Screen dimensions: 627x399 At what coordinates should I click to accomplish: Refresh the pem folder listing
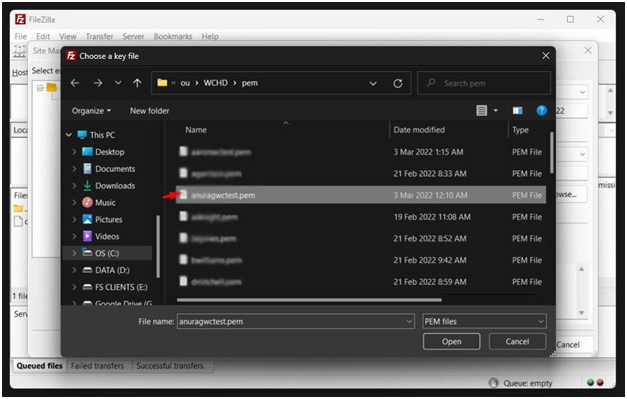(x=397, y=83)
